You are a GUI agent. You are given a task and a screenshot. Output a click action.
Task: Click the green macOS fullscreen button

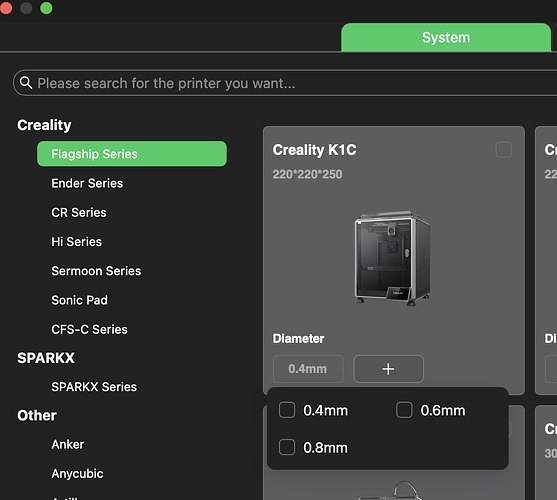pyautogui.click(x=46, y=8)
